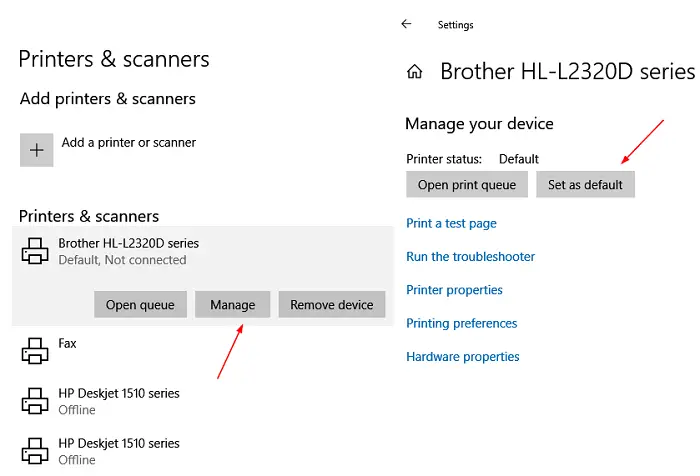Select the Brother HL-L2320D printer icon
This screenshot has width=700, height=476.
point(35,251)
